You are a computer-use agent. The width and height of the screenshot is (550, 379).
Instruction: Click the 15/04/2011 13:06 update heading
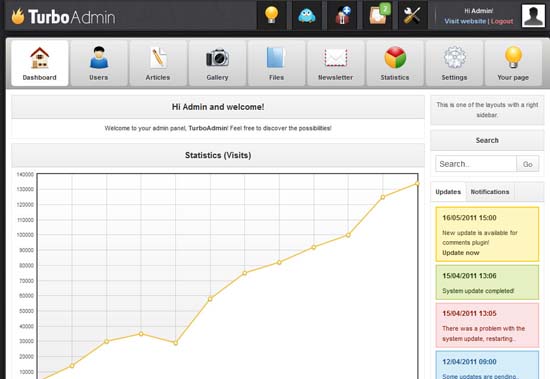click(469, 276)
